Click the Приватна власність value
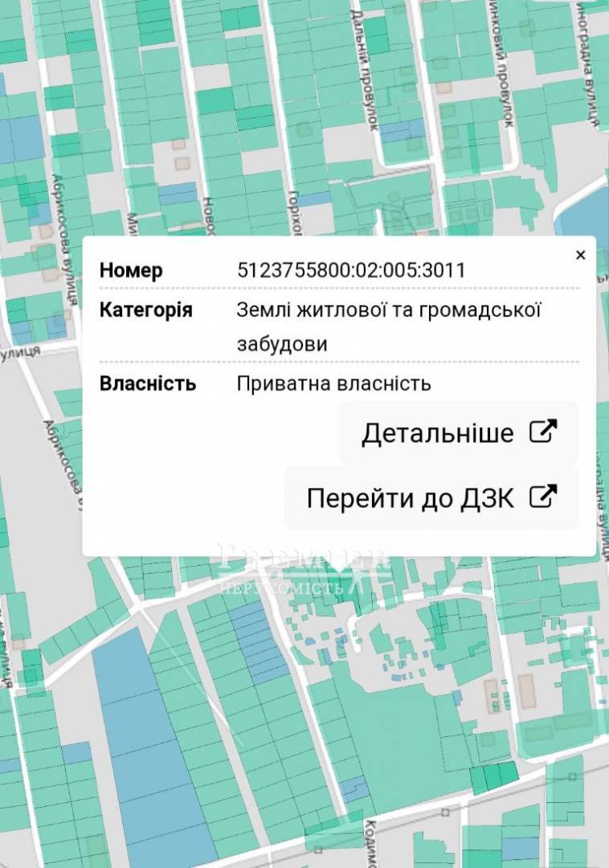This screenshot has width=609, height=868. click(333, 383)
